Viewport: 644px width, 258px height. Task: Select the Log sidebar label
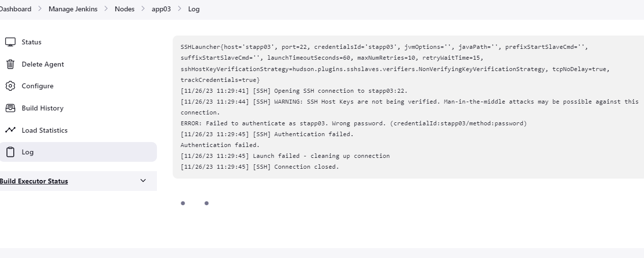click(28, 152)
